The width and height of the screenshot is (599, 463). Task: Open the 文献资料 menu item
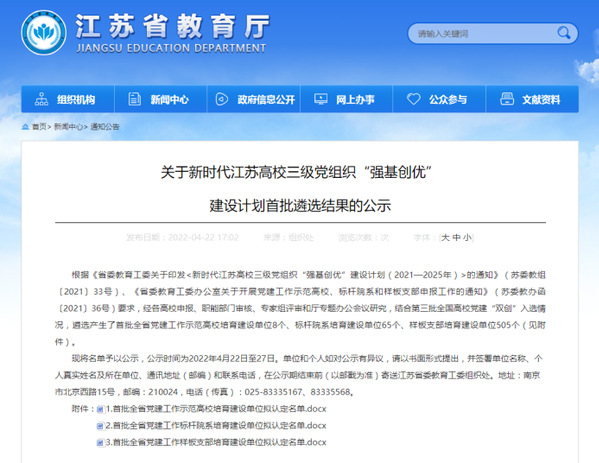[x=532, y=99]
